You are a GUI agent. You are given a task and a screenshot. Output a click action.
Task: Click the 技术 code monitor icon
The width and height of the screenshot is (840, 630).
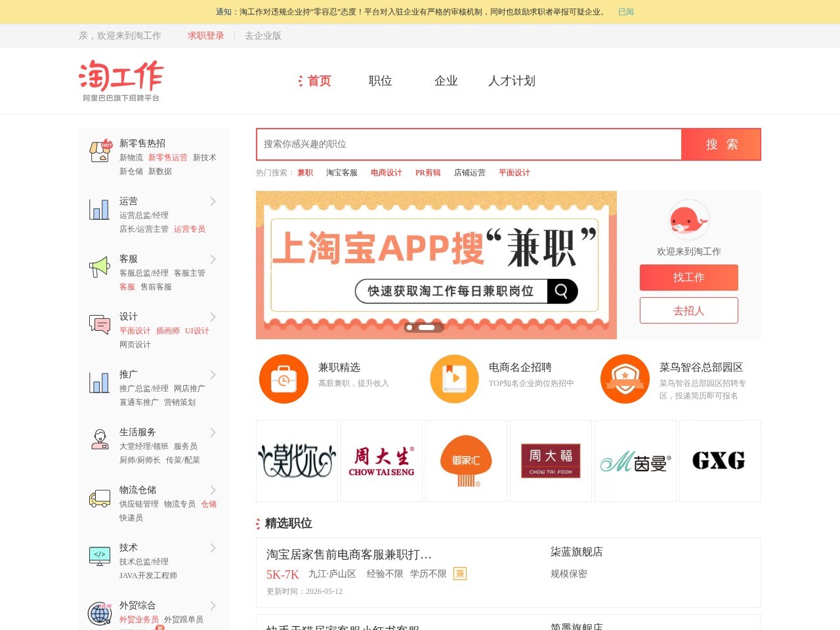coord(100,556)
